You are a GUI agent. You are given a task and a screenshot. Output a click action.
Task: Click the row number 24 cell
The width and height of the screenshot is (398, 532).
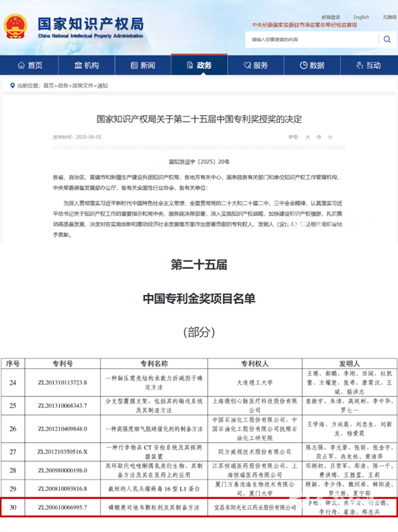point(13,383)
